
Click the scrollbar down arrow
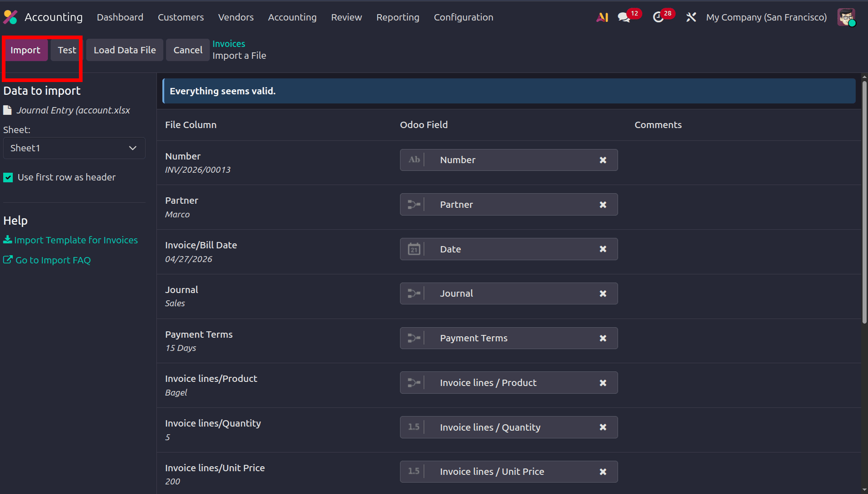point(864,490)
